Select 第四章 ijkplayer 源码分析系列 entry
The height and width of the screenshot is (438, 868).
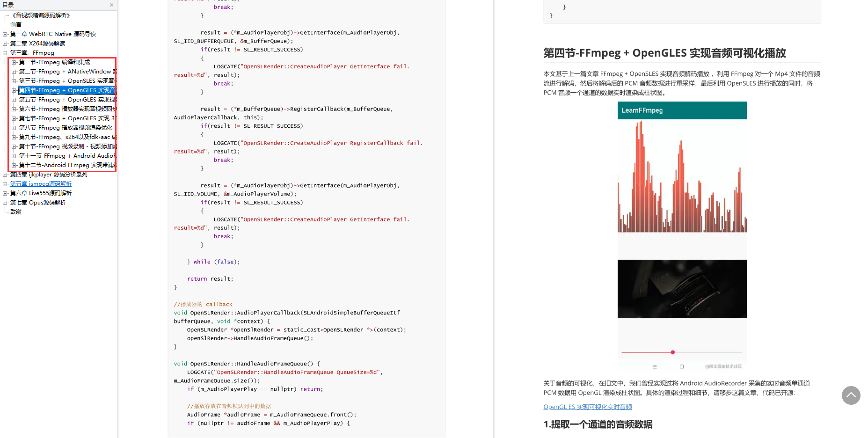[49, 175]
